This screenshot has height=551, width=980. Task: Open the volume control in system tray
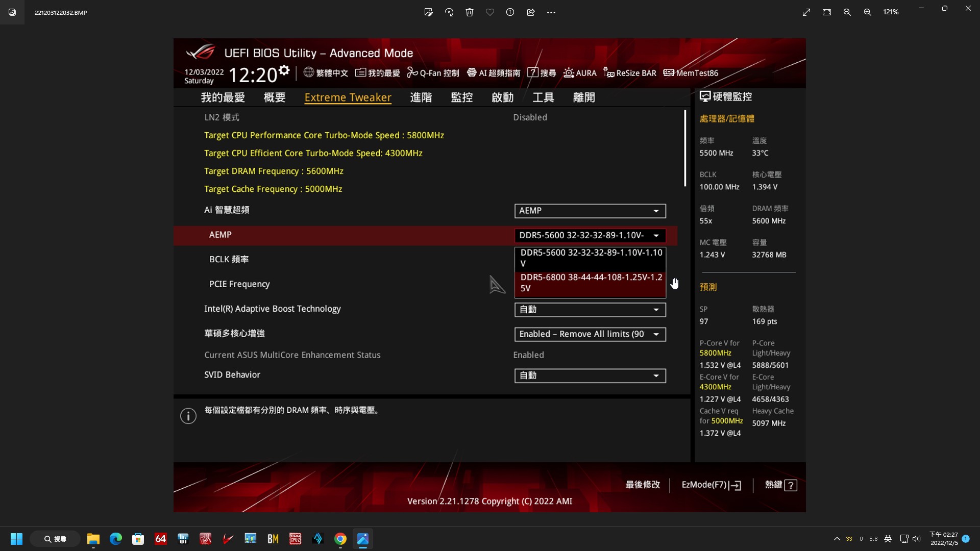(x=916, y=539)
